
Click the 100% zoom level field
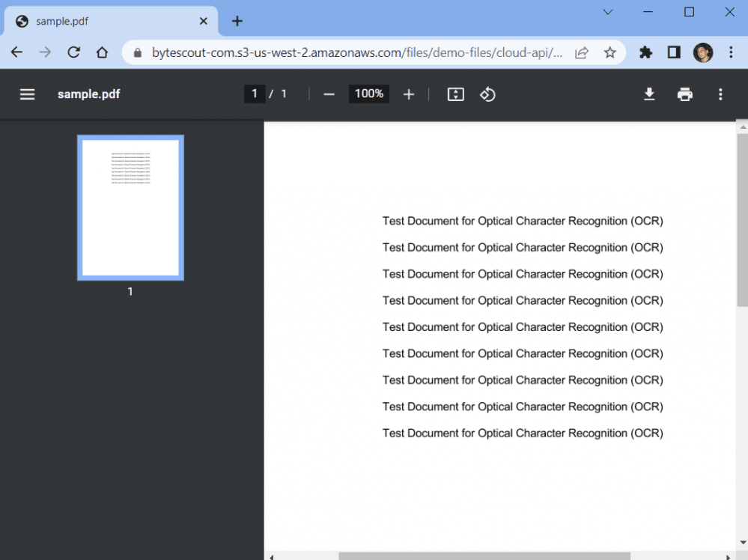tap(368, 94)
